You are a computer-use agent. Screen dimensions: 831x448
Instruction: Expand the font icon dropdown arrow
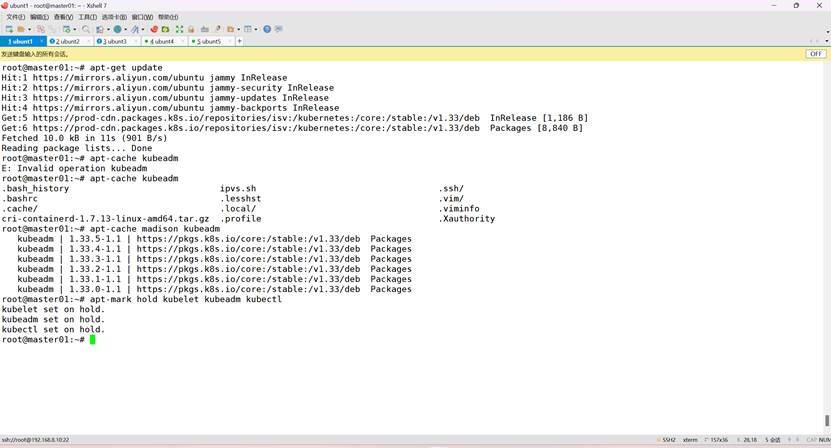point(143,29)
